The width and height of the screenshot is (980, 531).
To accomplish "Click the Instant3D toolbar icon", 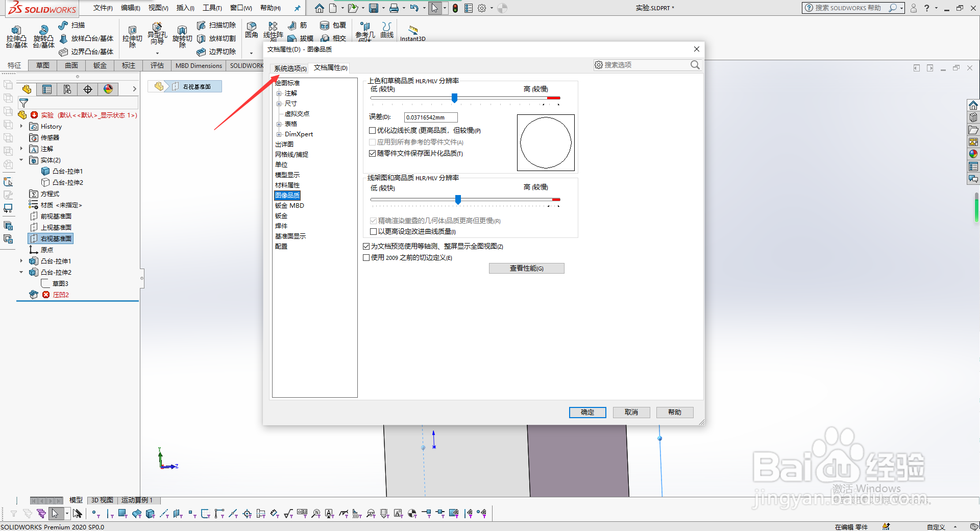I will 413,31.
